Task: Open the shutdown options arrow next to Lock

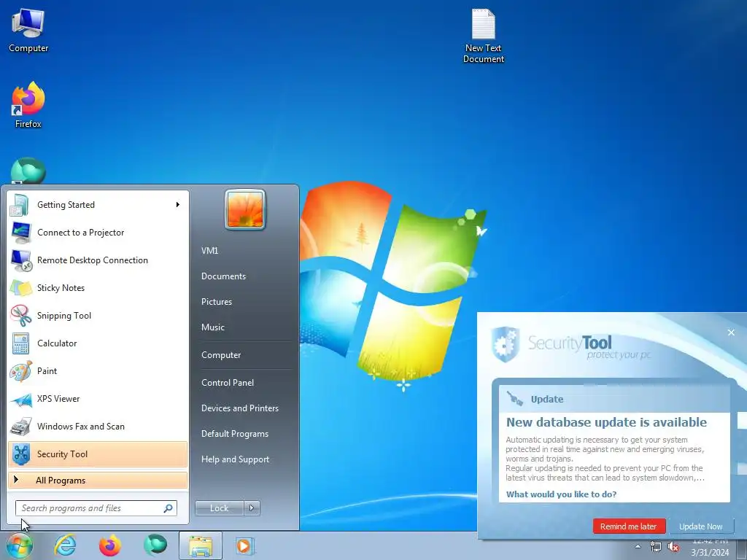Action: click(252, 508)
